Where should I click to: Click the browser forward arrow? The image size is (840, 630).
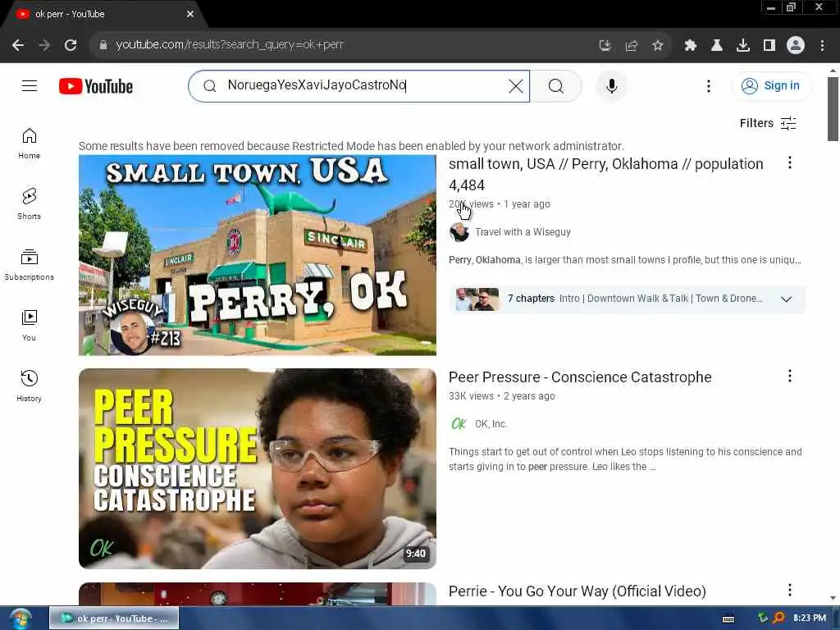pos(44,46)
